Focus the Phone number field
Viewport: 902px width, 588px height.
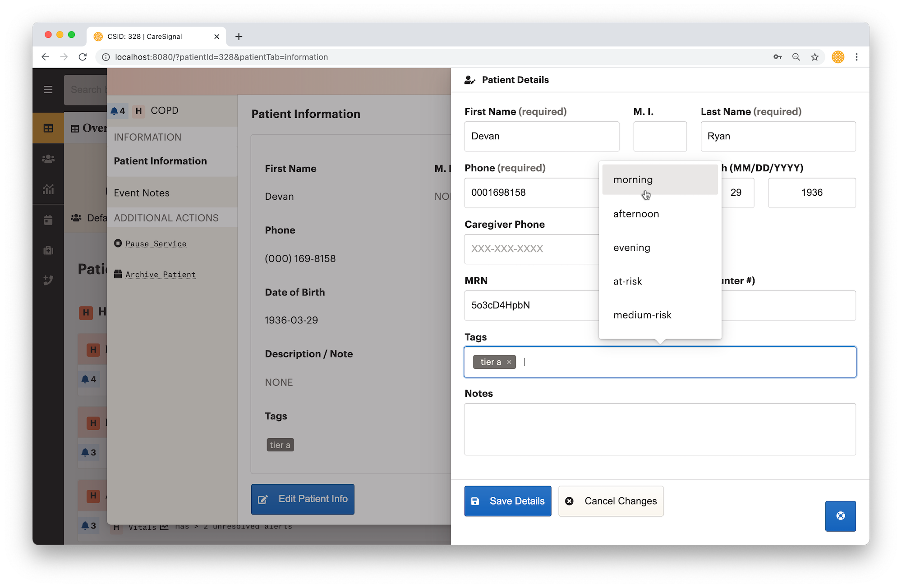coord(532,193)
